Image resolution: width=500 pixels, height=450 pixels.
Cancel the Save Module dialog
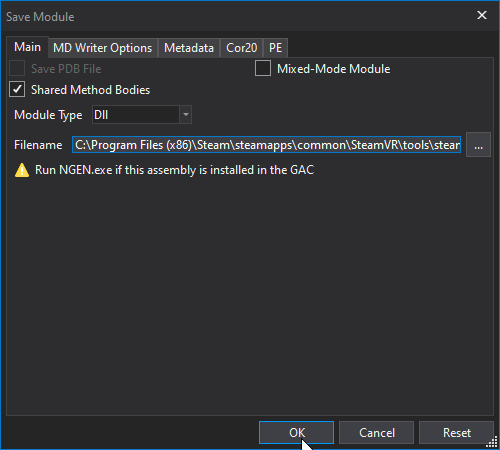376,433
